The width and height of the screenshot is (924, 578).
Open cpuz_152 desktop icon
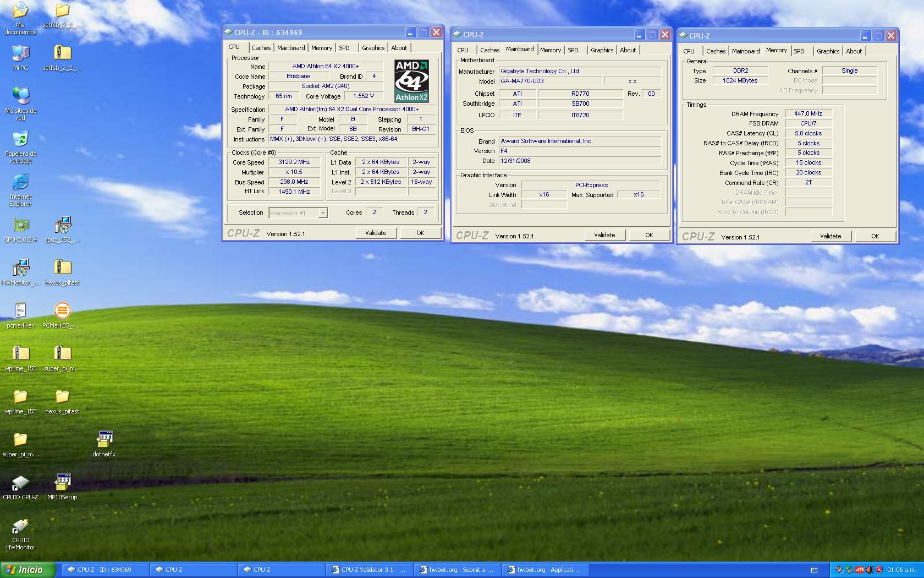(x=62, y=229)
